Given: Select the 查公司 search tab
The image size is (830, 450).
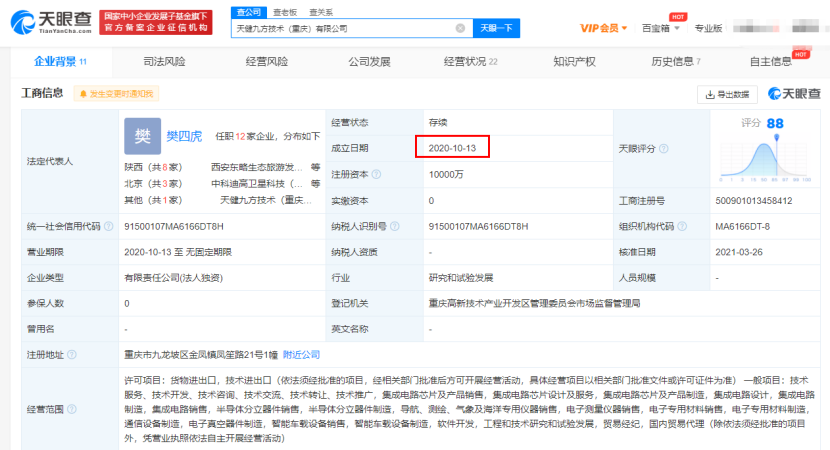Looking at the screenshot, I should (248, 12).
